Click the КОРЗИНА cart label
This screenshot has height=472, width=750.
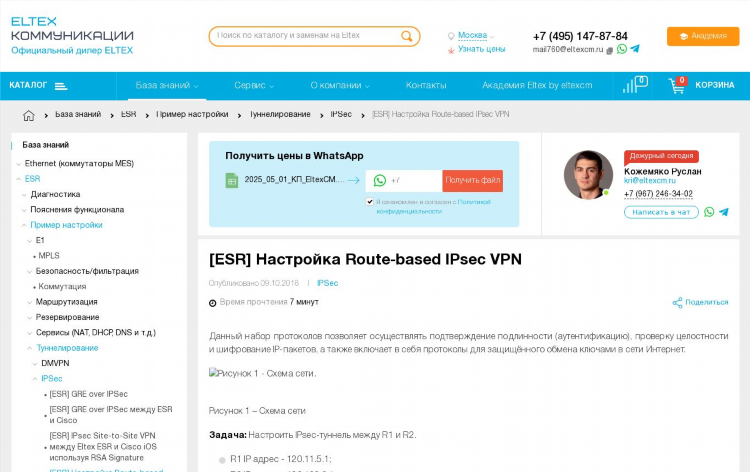point(715,85)
